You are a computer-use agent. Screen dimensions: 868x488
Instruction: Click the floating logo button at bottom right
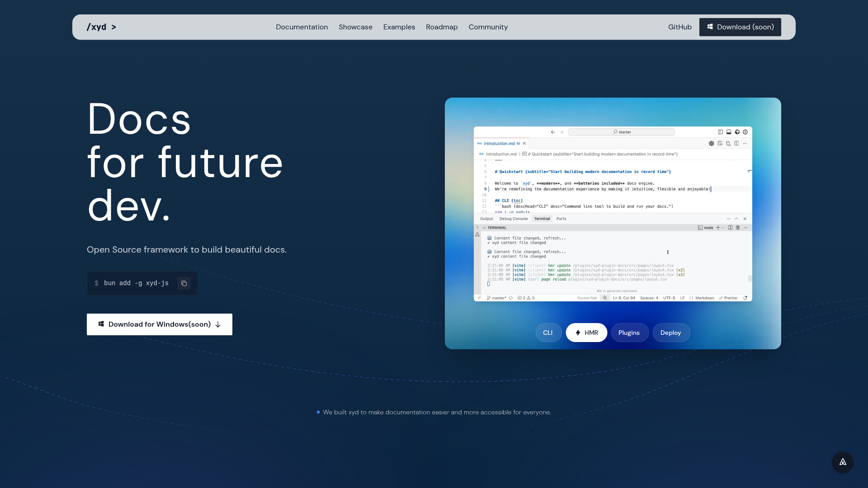[842, 462]
